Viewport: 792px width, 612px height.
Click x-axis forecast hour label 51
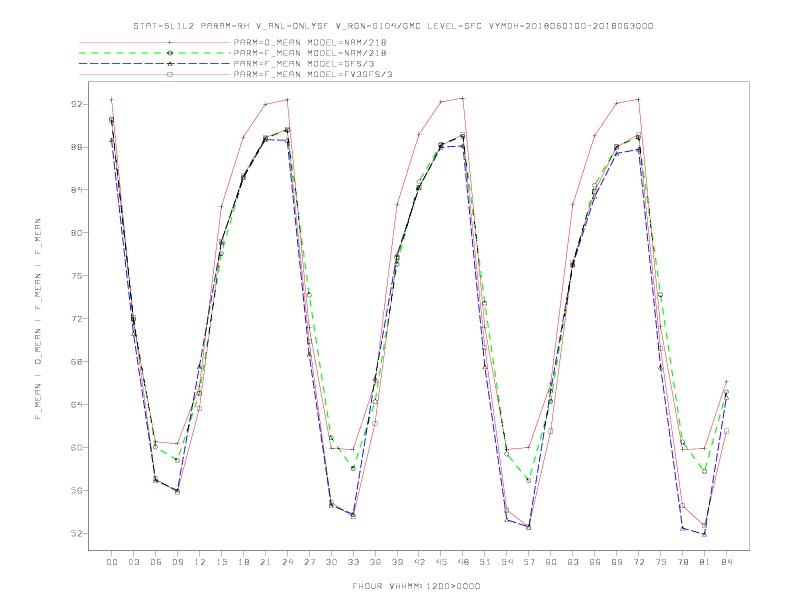485,562
